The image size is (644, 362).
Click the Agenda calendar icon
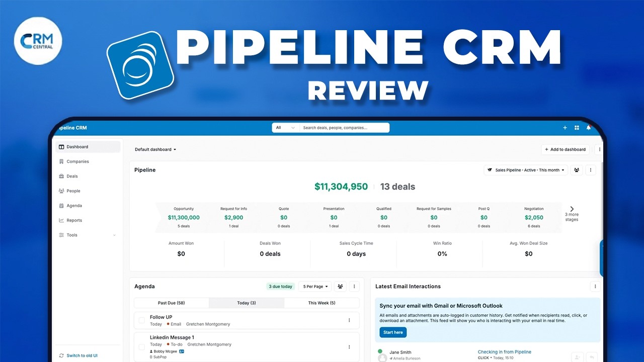point(61,206)
